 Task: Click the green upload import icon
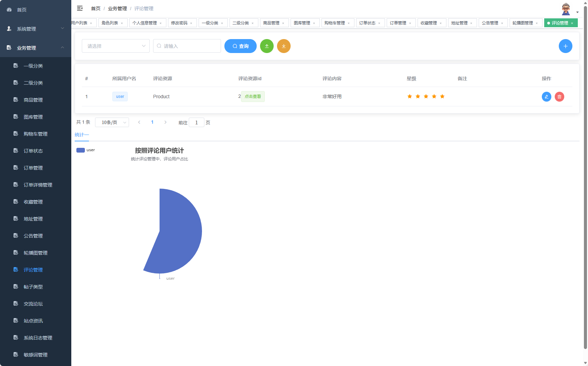tap(267, 46)
